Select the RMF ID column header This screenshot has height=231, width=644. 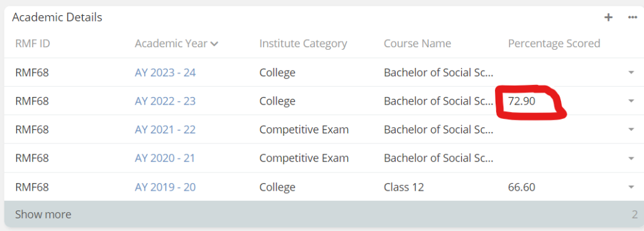[x=33, y=43]
